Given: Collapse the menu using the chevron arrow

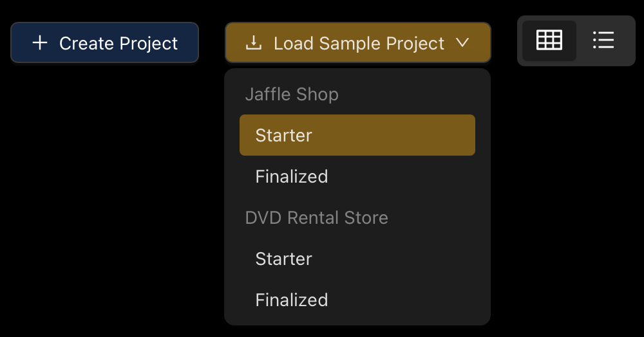Looking at the screenshot, I should [x=462, y=42].
